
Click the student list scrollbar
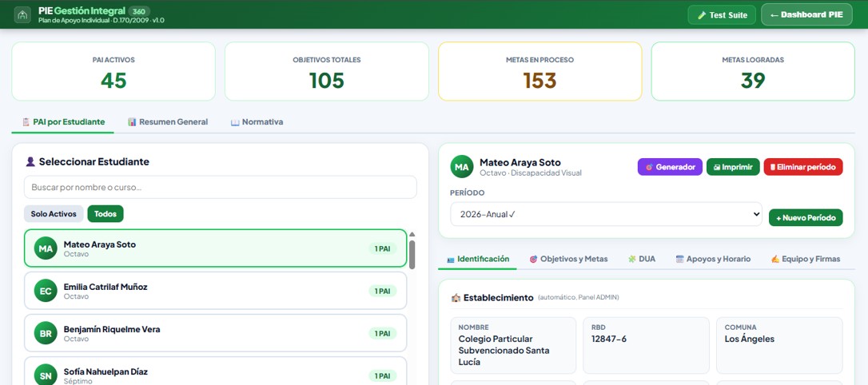[x=412, y=255]
